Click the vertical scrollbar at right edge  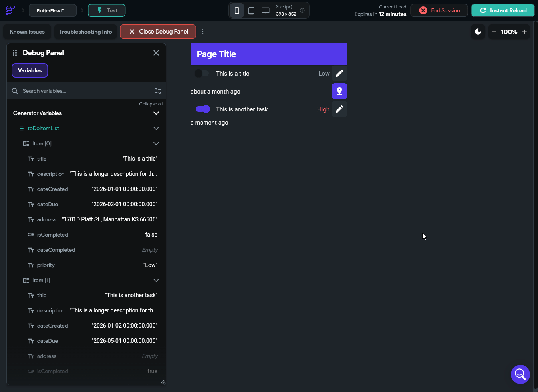pyautogui.click(x=536, y=206)
